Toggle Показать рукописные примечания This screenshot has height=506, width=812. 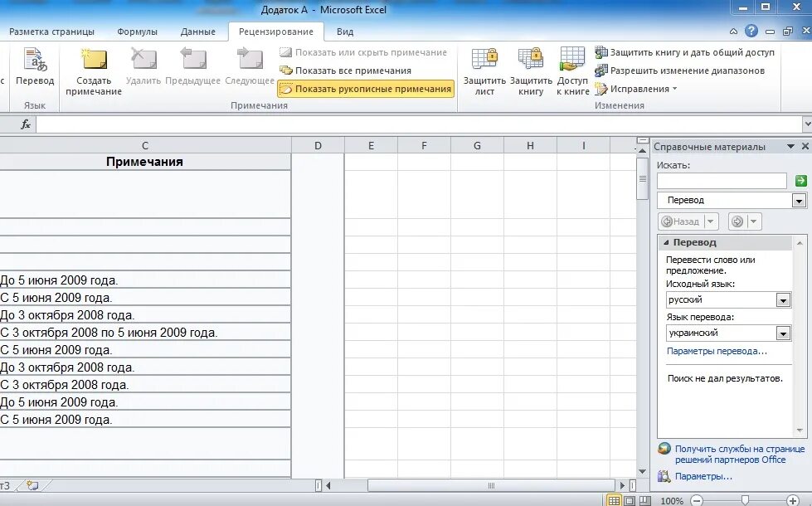pyautogui.click(x=366, y=89)
